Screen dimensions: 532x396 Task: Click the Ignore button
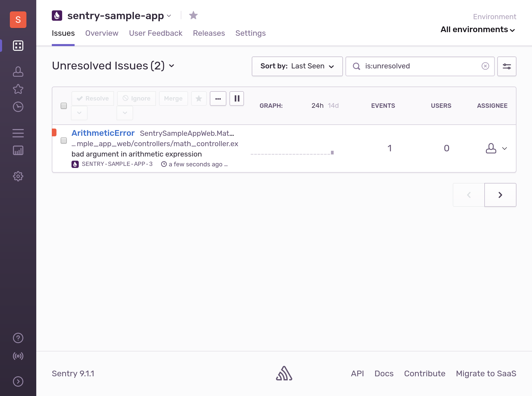[x=136, y=98]
